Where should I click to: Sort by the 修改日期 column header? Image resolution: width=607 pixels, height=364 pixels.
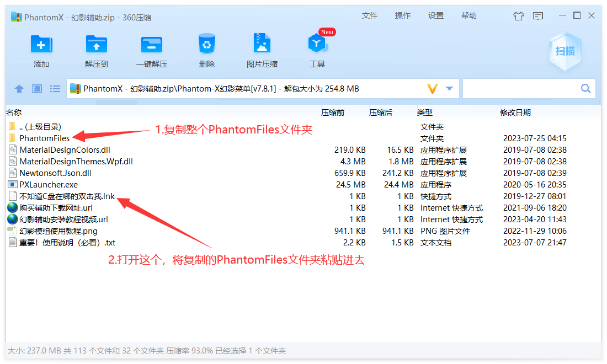[x=515, y=113]
